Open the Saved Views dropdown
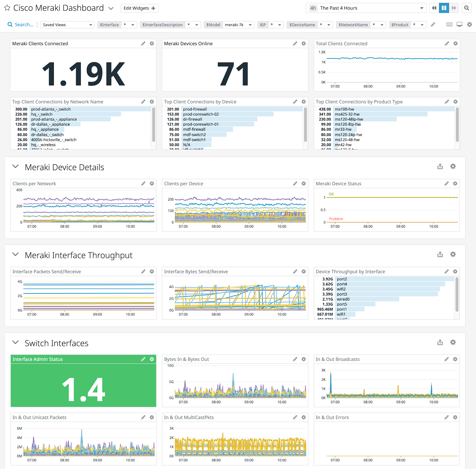 [67, 25]
